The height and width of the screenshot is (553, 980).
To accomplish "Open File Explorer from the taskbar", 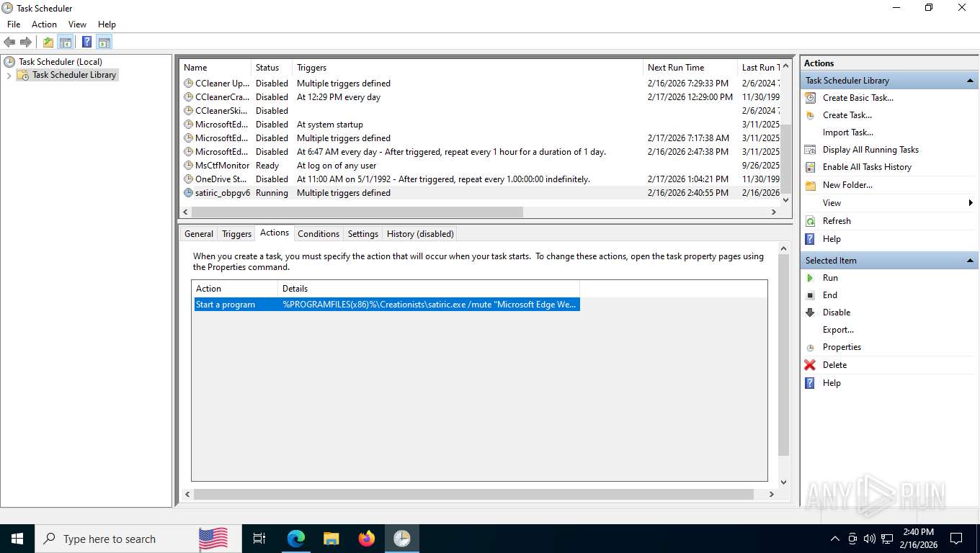I will click(331, 539).
